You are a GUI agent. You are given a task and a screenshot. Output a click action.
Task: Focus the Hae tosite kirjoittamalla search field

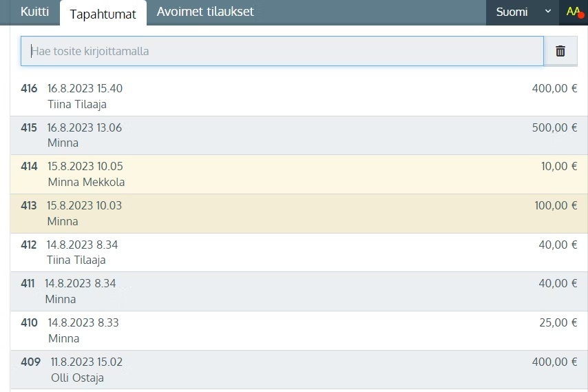282,51
